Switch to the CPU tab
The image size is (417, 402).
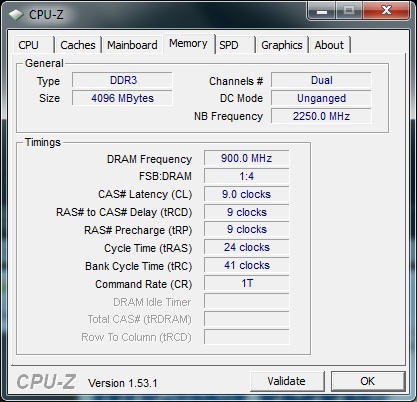[x=34, y=45]
